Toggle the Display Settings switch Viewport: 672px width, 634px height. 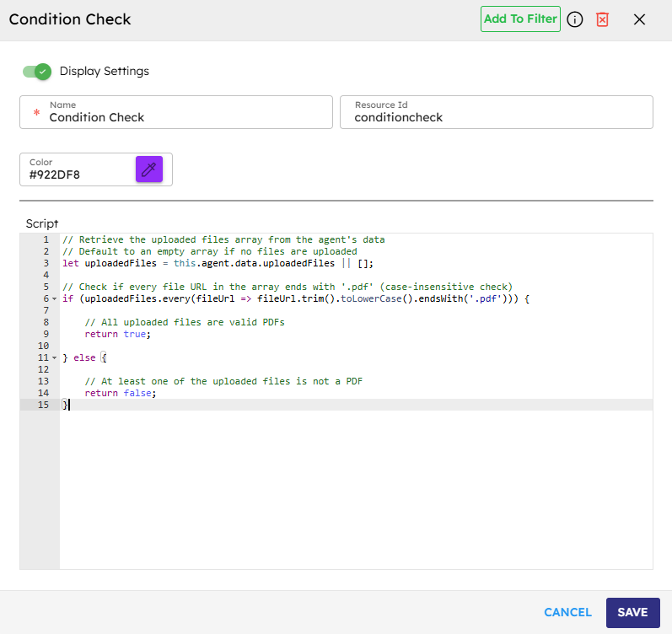37,72
